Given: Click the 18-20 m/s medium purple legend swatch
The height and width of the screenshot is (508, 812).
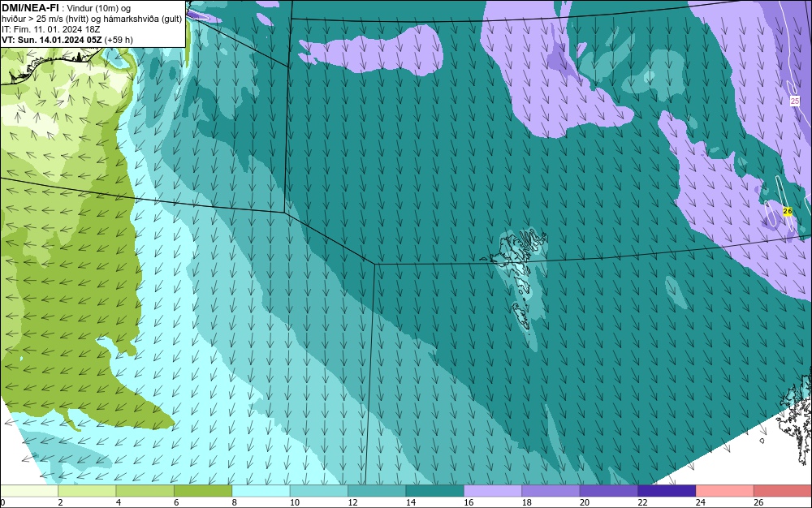Looking at the screenshot, I should coord(551,491).
